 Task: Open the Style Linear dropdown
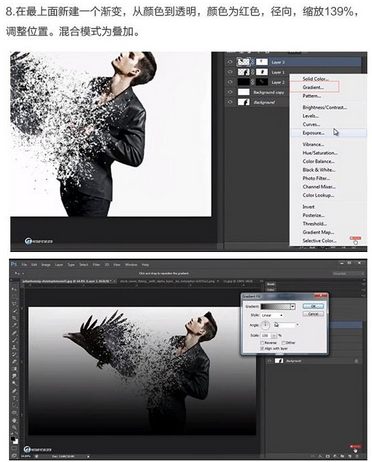[272, 315]
